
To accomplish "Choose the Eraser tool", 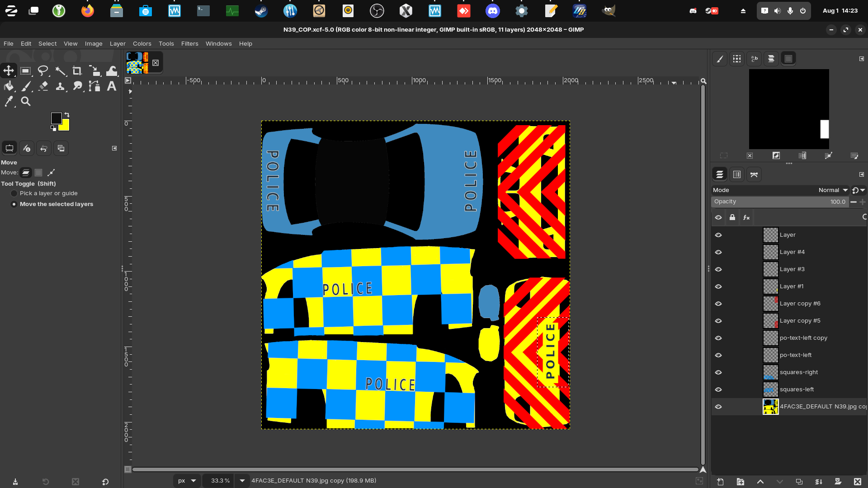I will pyautogui.click(x=43, y=86).
